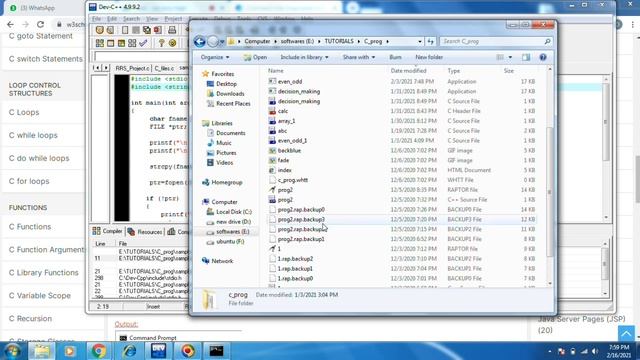
Task: Click the Burn button
Action: tap(395, 57)
